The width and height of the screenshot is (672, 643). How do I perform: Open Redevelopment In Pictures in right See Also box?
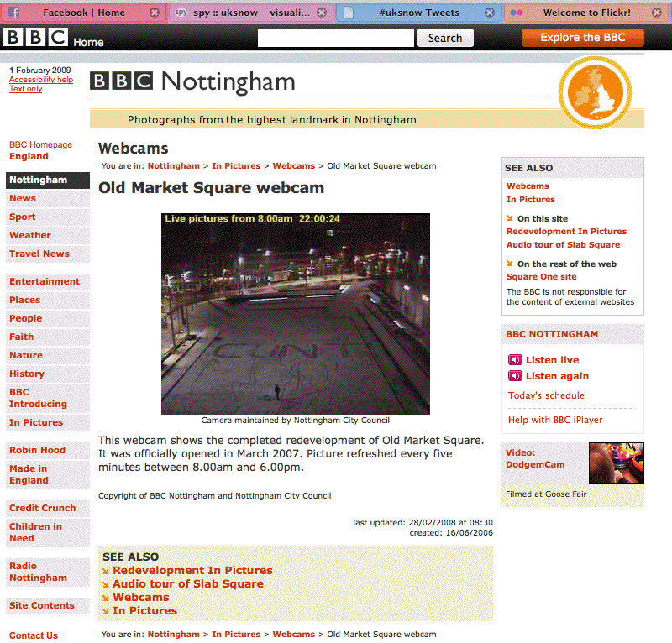tap(566, 232)
